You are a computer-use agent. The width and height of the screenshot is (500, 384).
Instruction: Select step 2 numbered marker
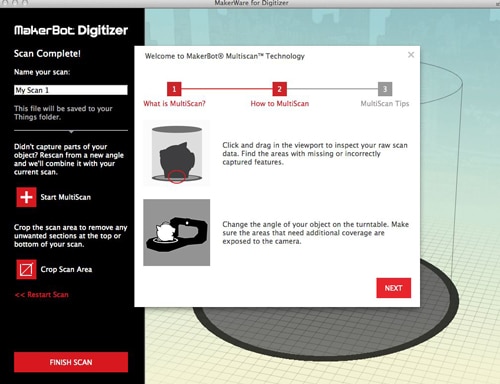[279, 89]
